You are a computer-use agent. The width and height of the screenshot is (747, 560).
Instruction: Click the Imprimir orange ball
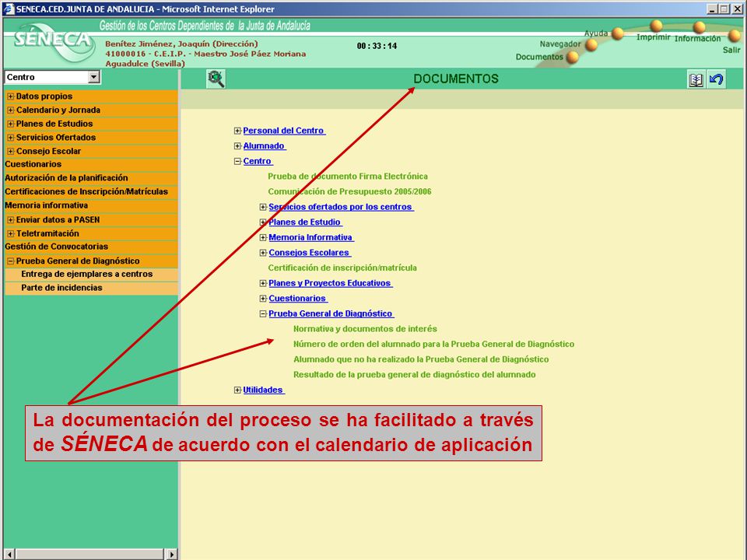coord(657,26)
